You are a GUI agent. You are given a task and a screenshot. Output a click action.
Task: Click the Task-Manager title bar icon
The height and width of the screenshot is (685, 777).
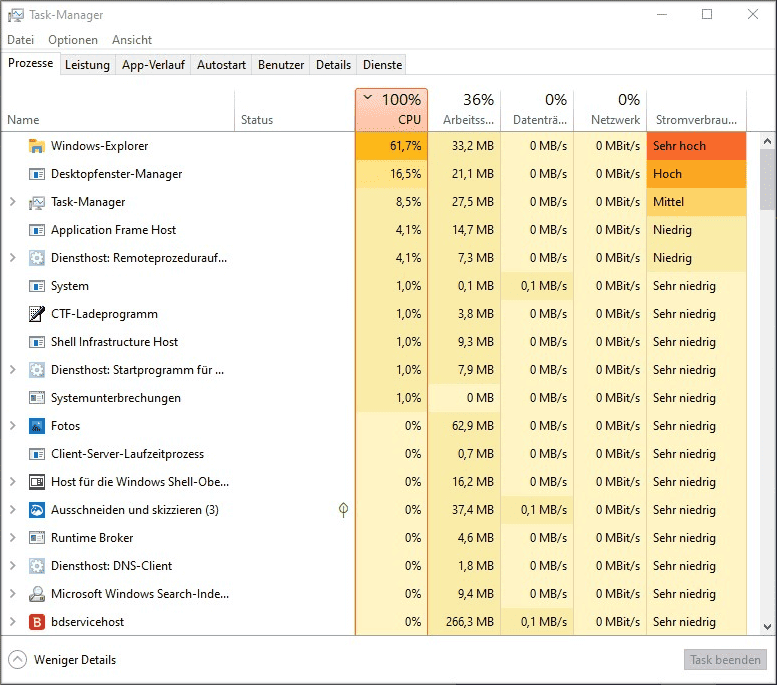point(15,15)
